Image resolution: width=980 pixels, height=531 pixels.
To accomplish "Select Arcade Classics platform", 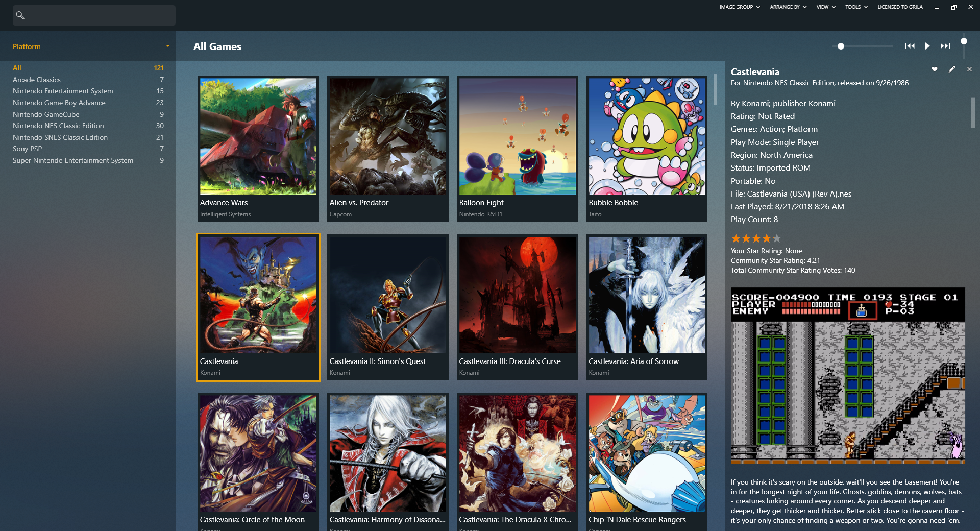I will pos(88,80).
